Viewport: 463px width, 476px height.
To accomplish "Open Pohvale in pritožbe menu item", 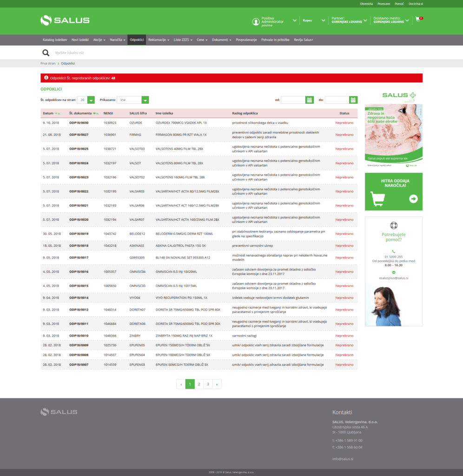I will point(275,40).
